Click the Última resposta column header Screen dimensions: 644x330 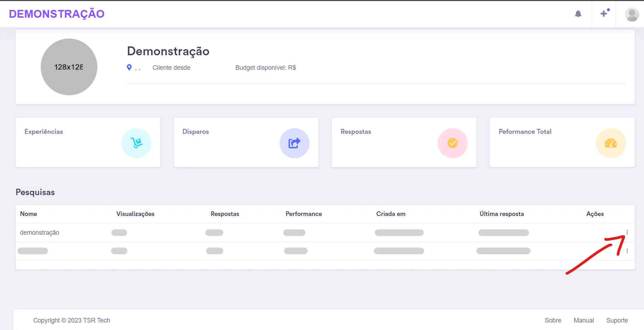[x=502, y=214]
